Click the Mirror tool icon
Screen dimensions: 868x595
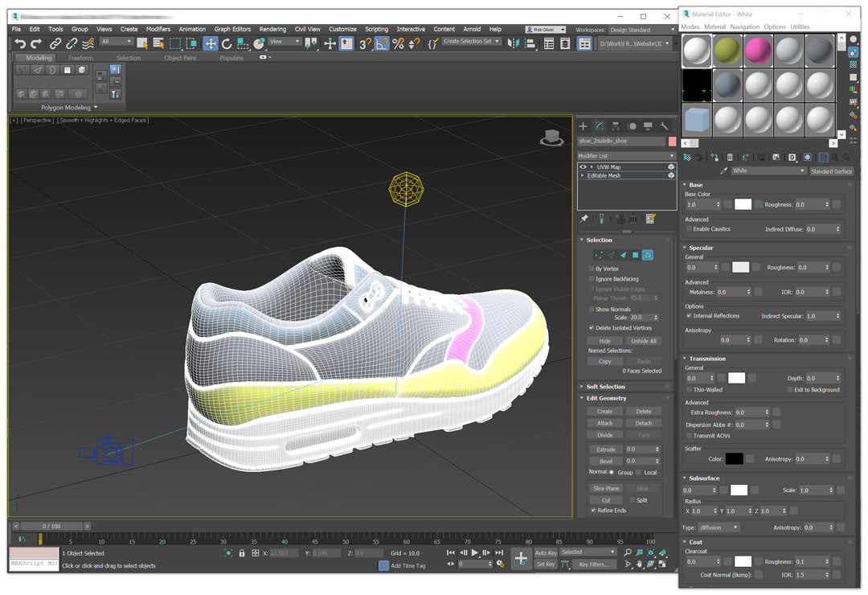[x=513, y=43]
